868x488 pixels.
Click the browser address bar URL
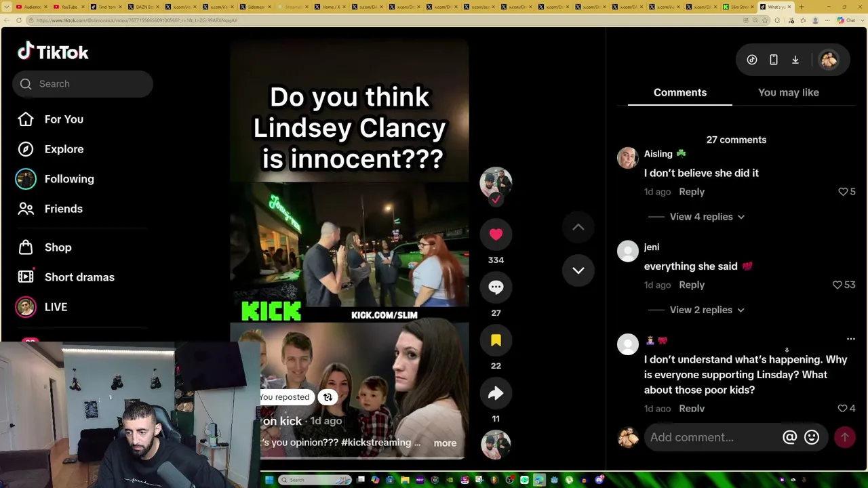pyautogui.click(x=136, y=20)
